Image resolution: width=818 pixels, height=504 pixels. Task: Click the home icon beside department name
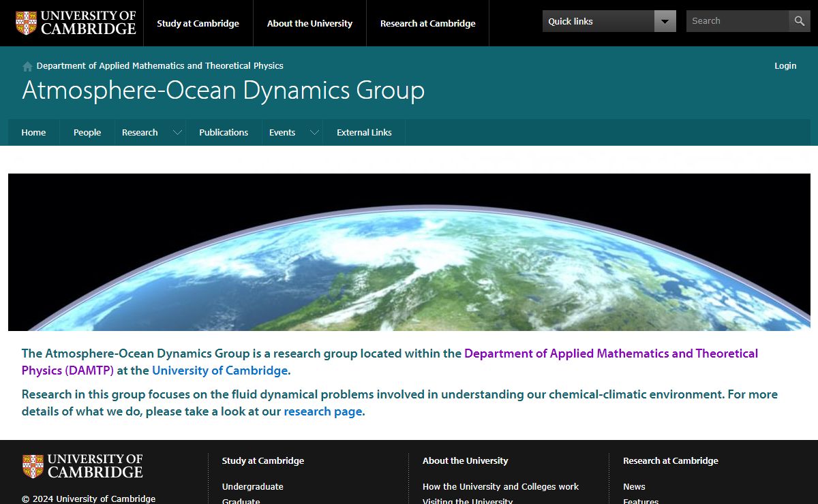coord(27,66)
